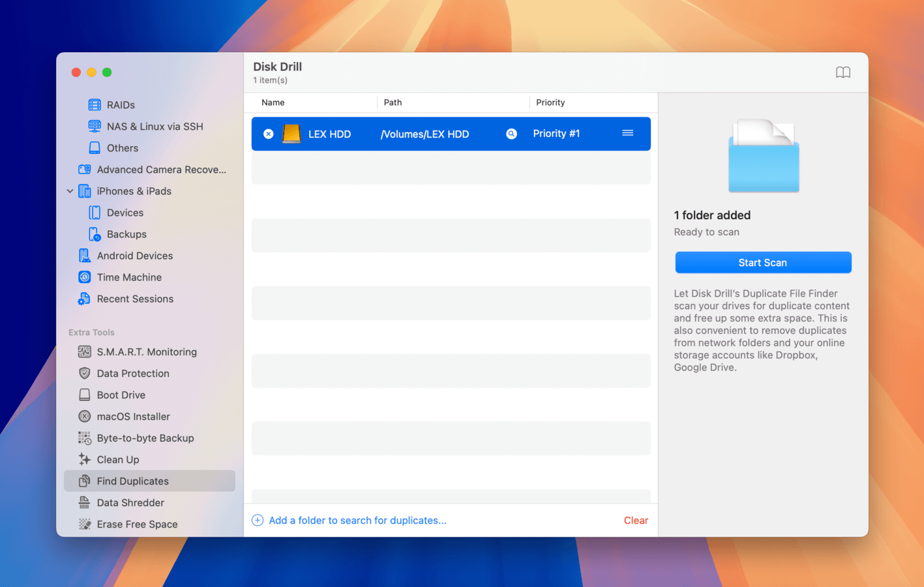Click the Find Duplicates icon
Image resolution: width=924 pixels, height=587 pixels.
point(85,481)
